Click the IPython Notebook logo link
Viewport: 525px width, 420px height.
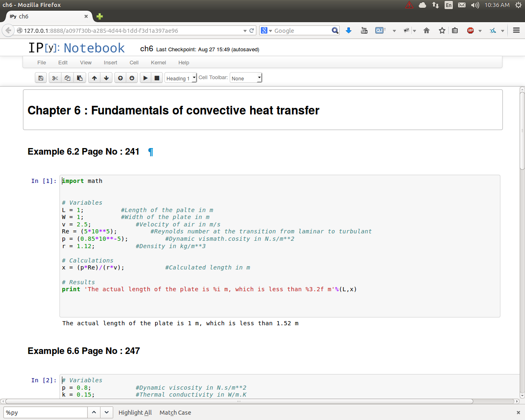(76, 48)
